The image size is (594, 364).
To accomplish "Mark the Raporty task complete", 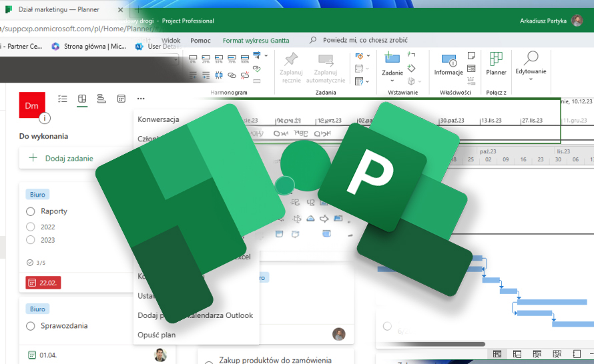I will click(31, 211).
